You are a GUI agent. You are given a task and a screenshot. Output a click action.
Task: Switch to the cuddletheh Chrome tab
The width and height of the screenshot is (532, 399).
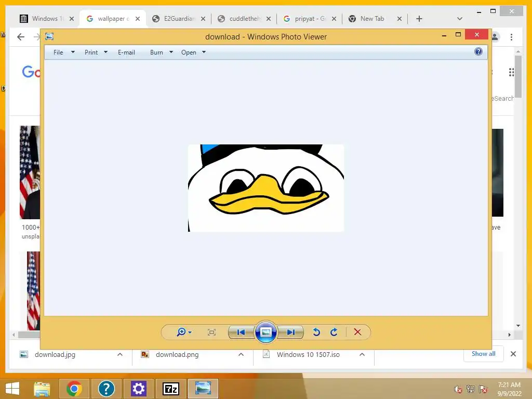(244, 19)
